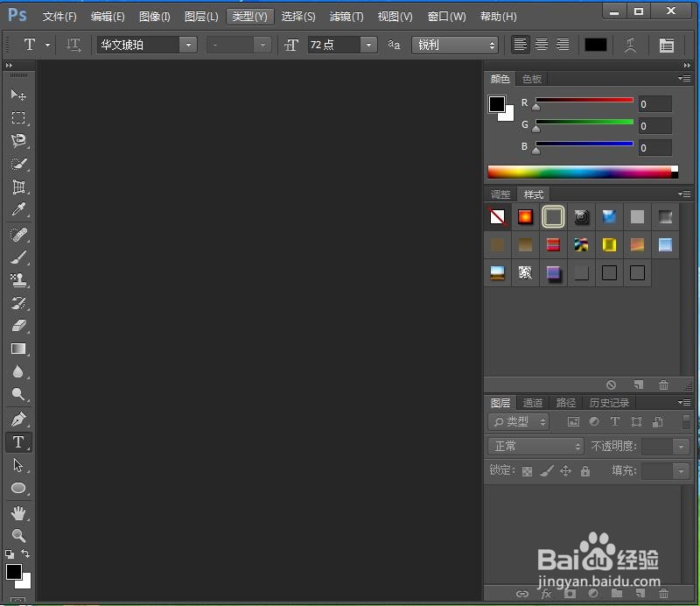
Task: Select the Eraser tool
Action: coord(18,327)
